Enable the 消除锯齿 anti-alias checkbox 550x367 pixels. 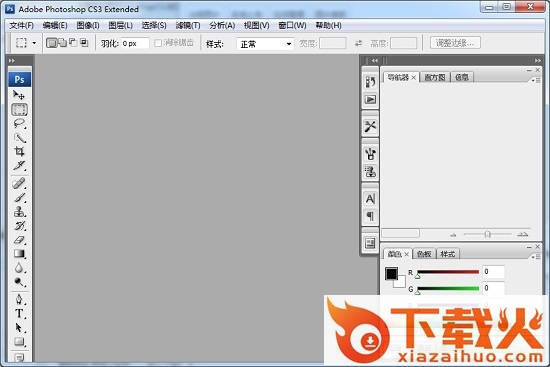click(x=158, y=43)
